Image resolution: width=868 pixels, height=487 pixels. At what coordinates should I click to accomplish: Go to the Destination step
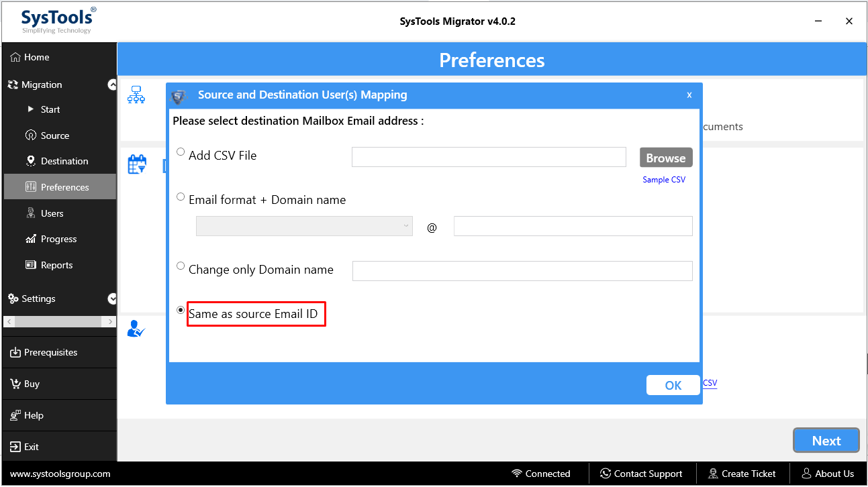[64, 161]
